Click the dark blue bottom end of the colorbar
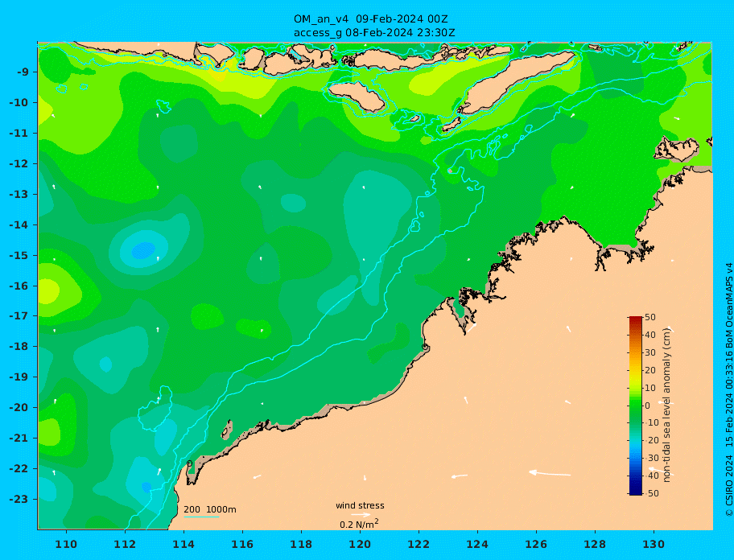This screenshot has height=560, width=734. click(635, 492)
